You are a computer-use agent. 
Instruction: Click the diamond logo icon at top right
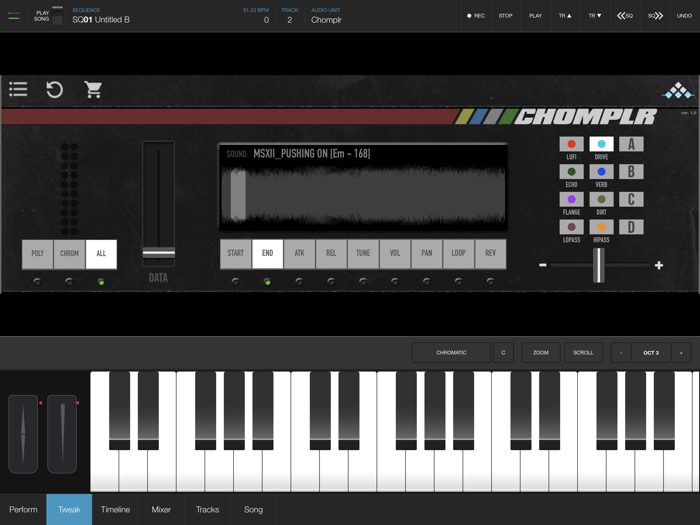[678, 90]
